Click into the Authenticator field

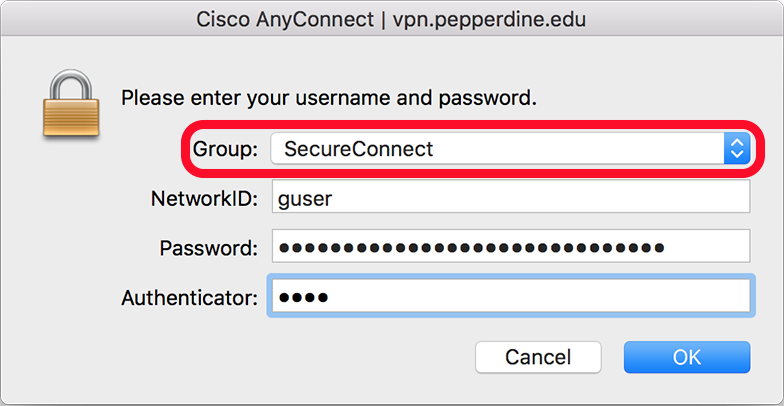(510, 297)
